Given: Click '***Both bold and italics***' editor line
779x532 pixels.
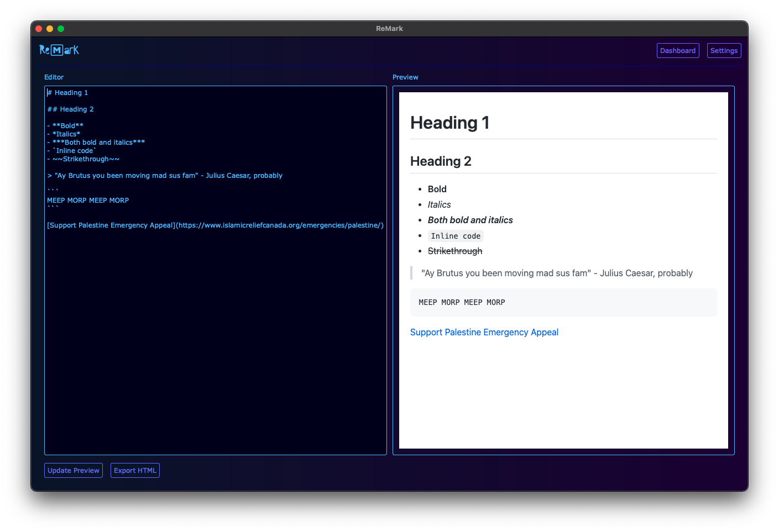Looking at the screenshot, I should 96,143.
